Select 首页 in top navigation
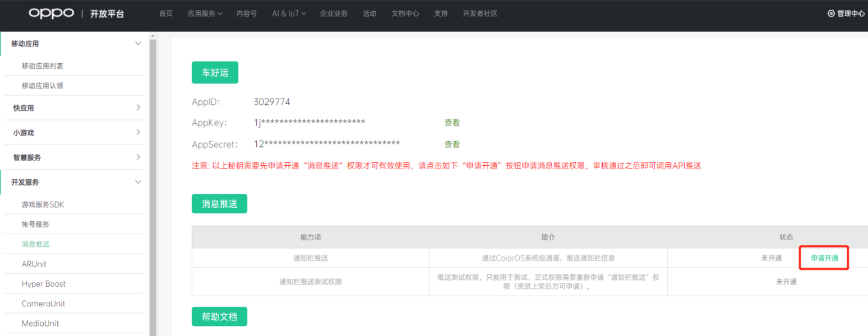The width and height of the screenshot is (868, 336). point(166,13)
